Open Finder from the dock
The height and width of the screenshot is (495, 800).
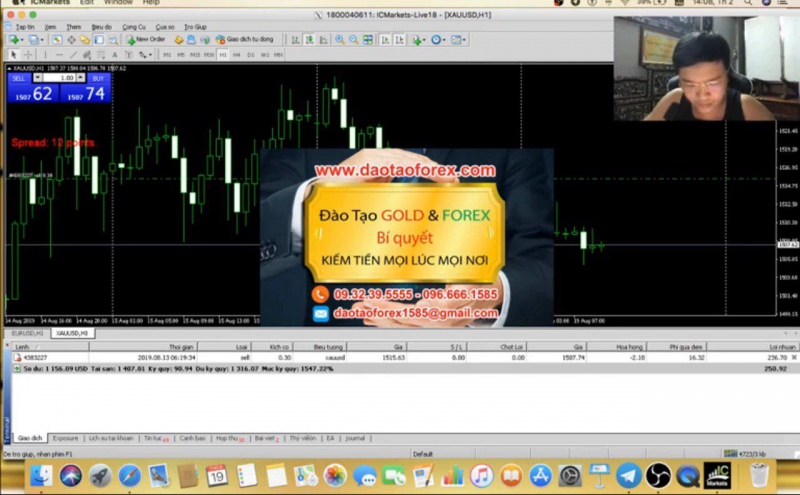point(41,476)
